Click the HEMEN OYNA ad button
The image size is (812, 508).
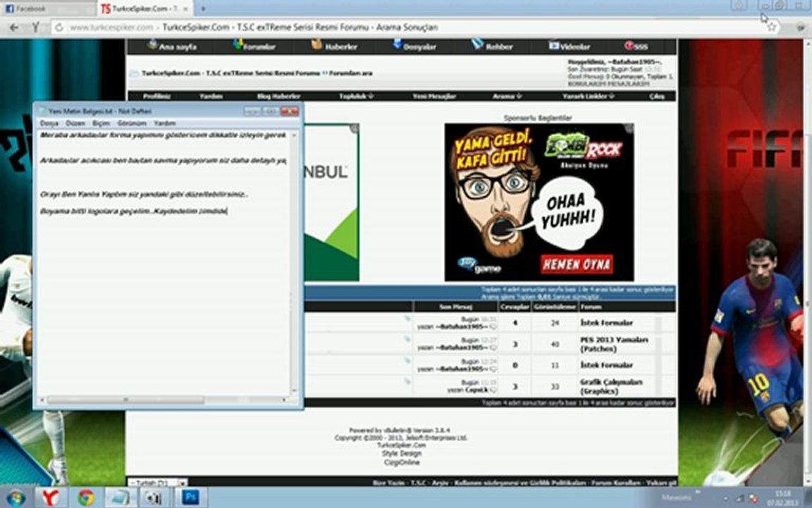(x=577, y=265)
